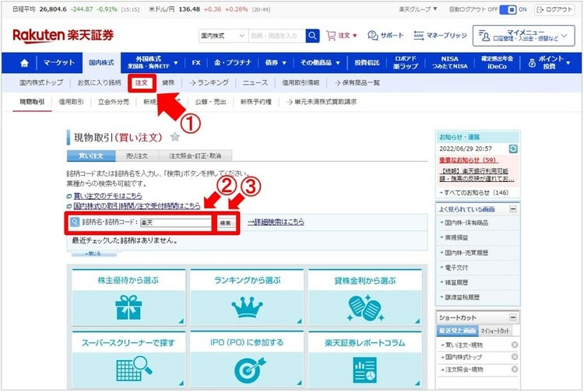584x392 pixels.
Task: Expand the 楽天グループ dropdown
Action: pos(417,9)
